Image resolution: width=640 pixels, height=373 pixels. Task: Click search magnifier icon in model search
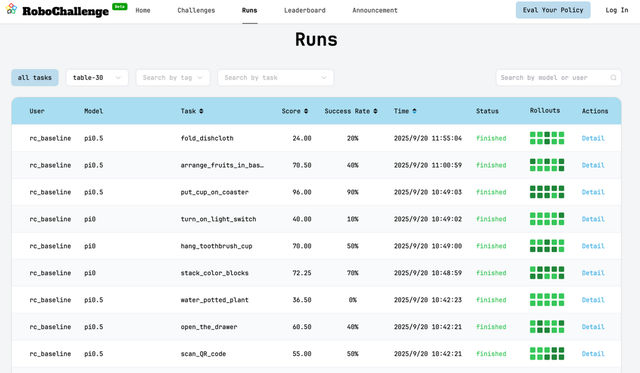[x=613, y=78]
